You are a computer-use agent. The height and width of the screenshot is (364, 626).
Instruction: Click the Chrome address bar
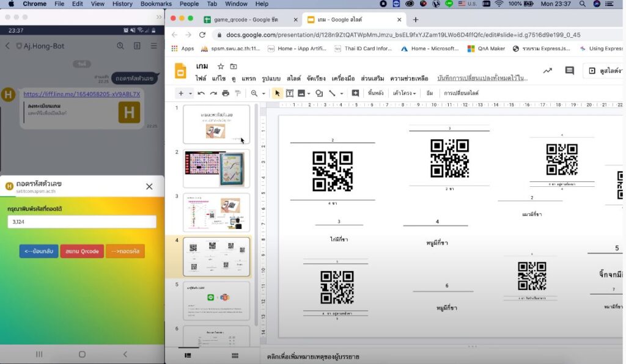403,35
